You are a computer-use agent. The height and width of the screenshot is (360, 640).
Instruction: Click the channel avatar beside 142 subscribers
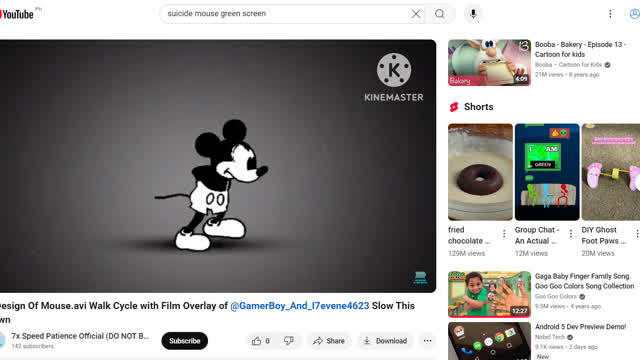[x=2, y=340]
